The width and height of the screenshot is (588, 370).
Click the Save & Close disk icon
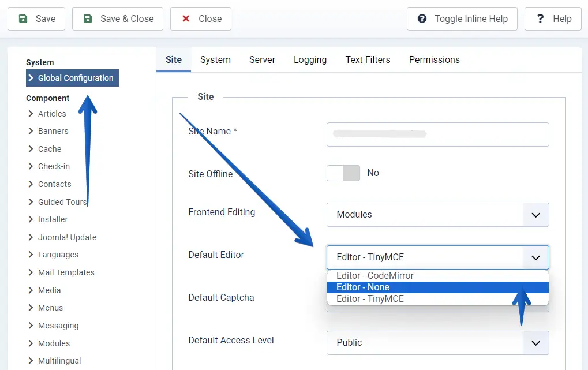pyautogui.click(x=88, y=18)
